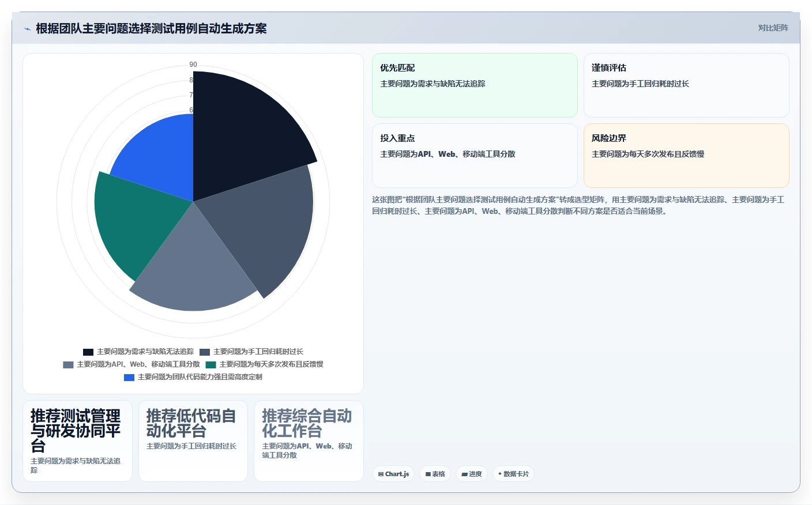The image size is (812, 505).
Task: Toggle slate legend swatch 主要问题为手工回归耗时过长
Action: tap(205, 352)
